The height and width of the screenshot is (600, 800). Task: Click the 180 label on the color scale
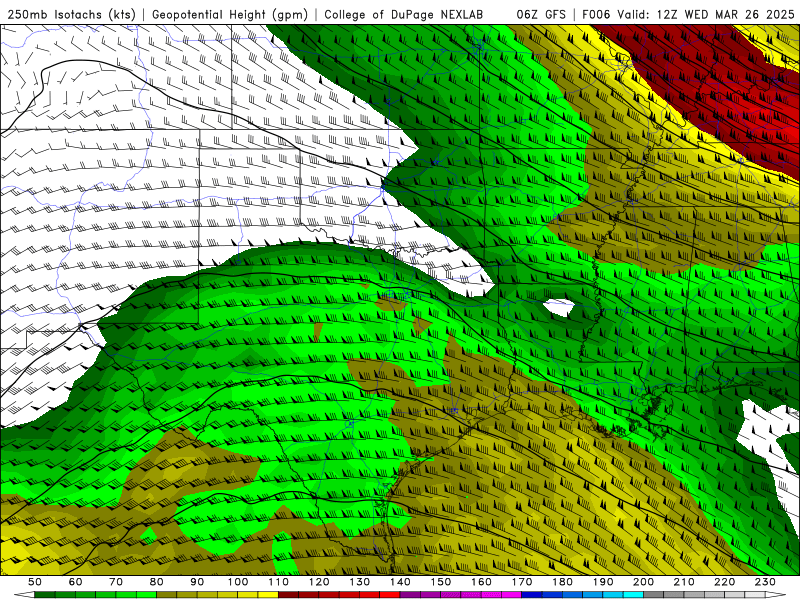(563, 582)
